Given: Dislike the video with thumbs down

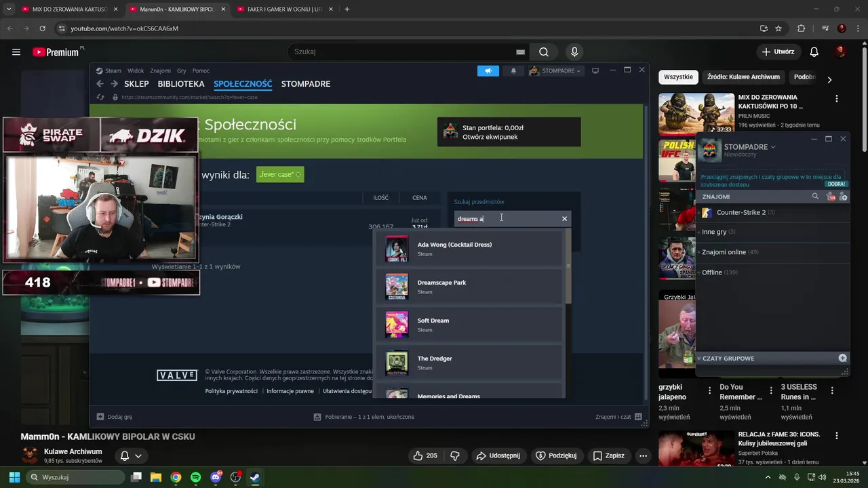Looking at the screenshot, I should tap(455, 455).
